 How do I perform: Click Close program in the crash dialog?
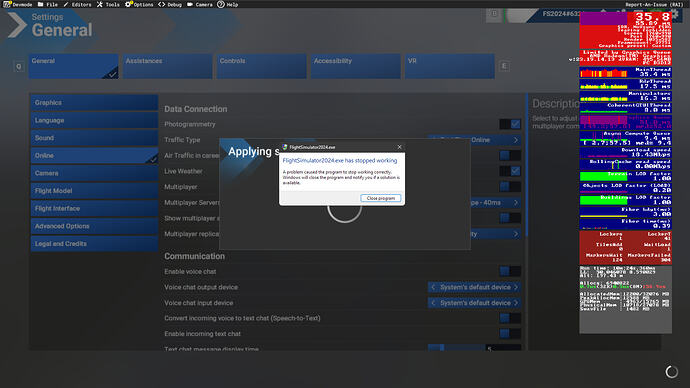click(381, 198)
